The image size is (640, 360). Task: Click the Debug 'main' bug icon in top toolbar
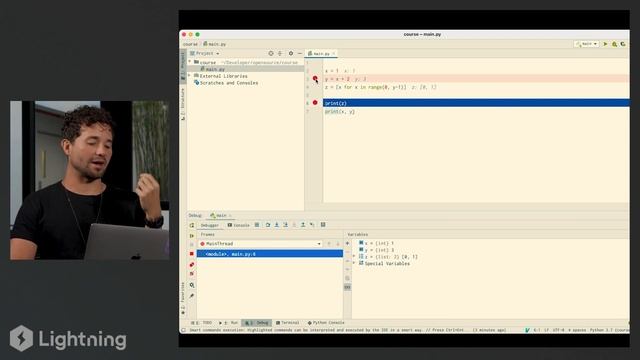tap(614, 44)
